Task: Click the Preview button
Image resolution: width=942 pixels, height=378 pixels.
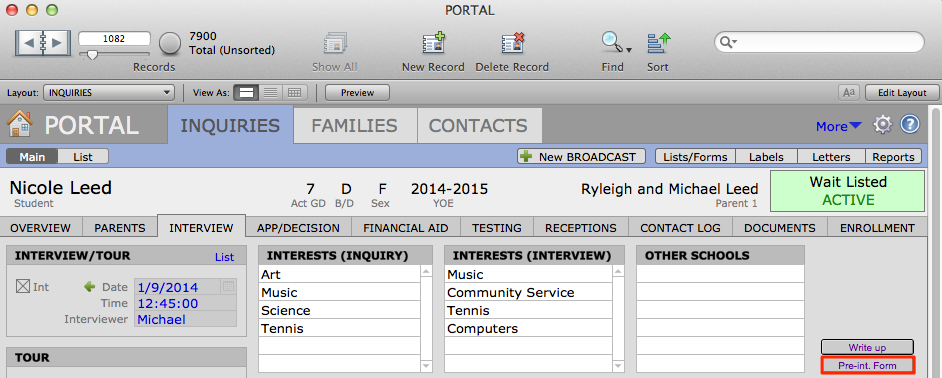Action: pyautogui.click(x=357, y=93)
